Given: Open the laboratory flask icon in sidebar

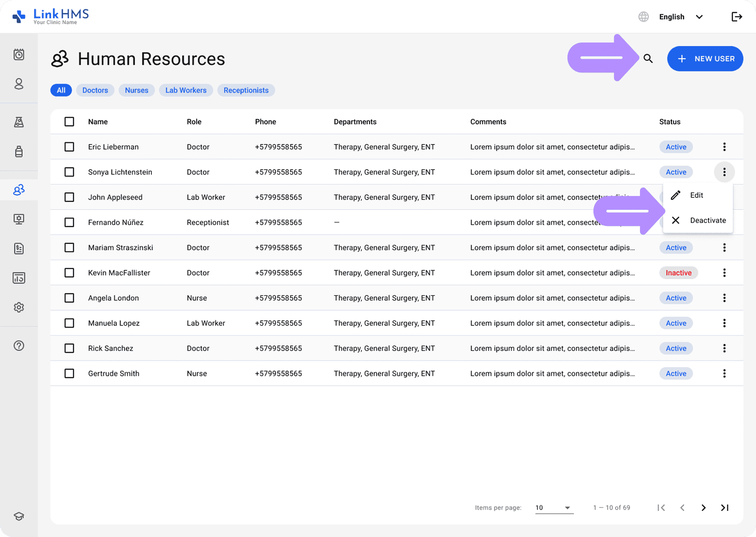Looking at the screenshot, I should click(19, 122).
